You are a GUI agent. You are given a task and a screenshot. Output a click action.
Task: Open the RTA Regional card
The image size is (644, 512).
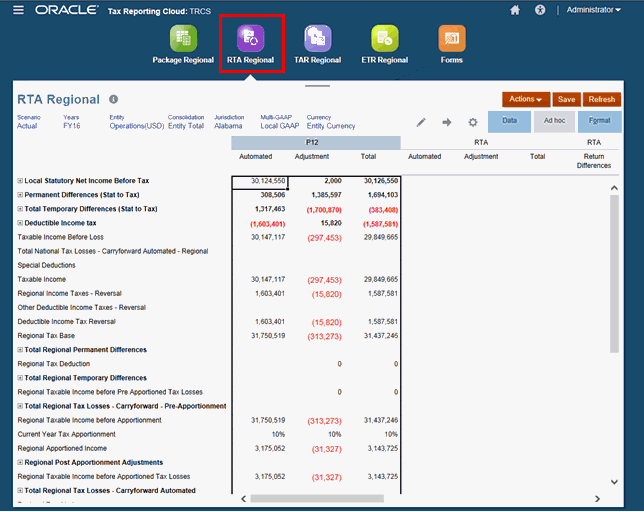click(251, 44)
